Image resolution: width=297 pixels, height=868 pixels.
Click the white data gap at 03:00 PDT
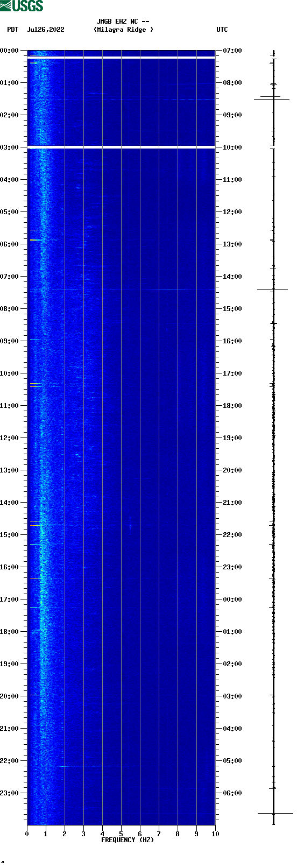tap(121, 146)
